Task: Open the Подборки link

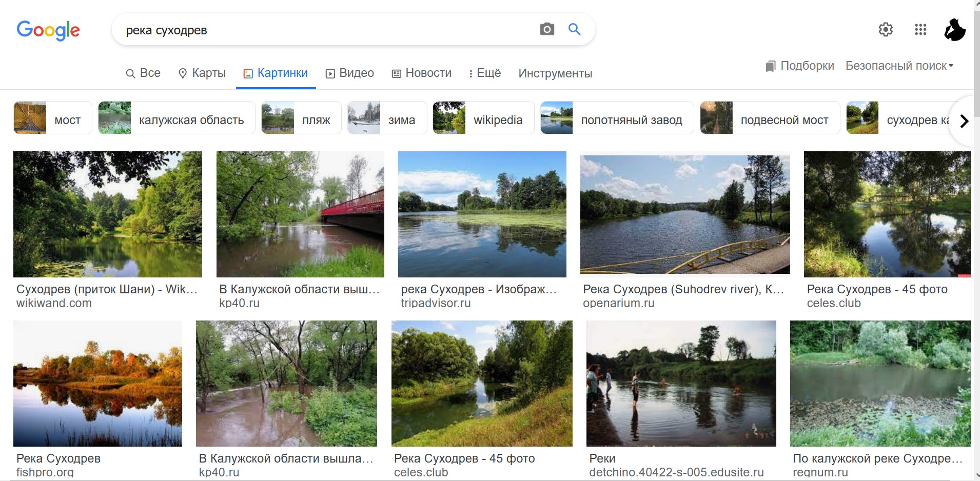Action: [807, 66]
